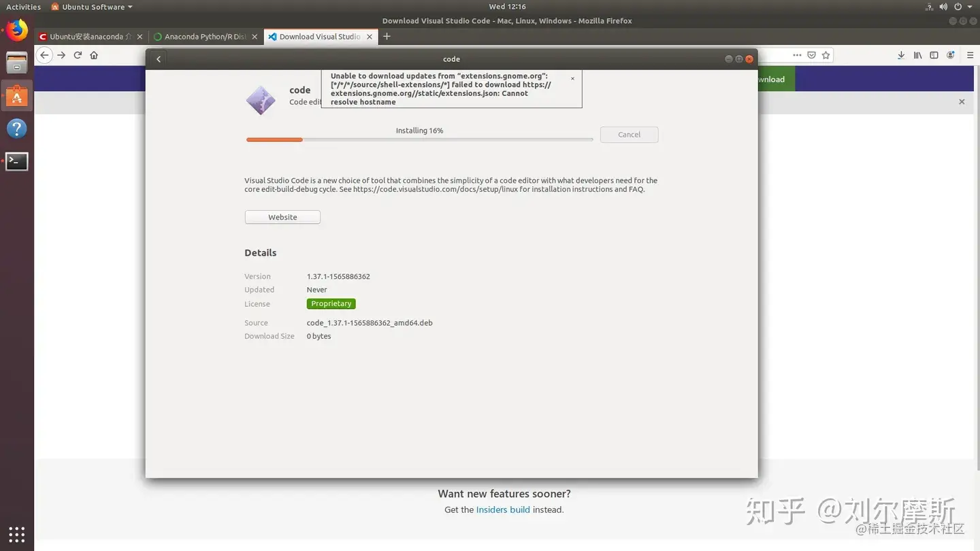Bookmark this page with star

[x=826, y=55]
